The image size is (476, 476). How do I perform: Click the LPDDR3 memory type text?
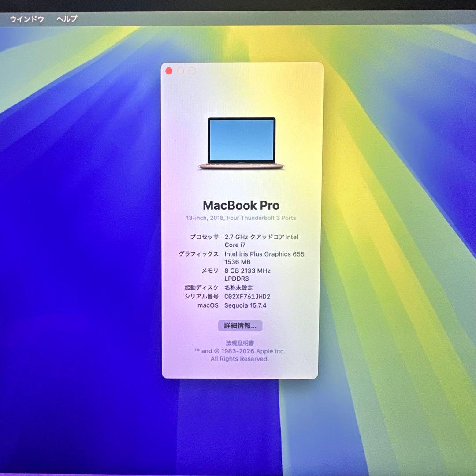tap(237, 279)
